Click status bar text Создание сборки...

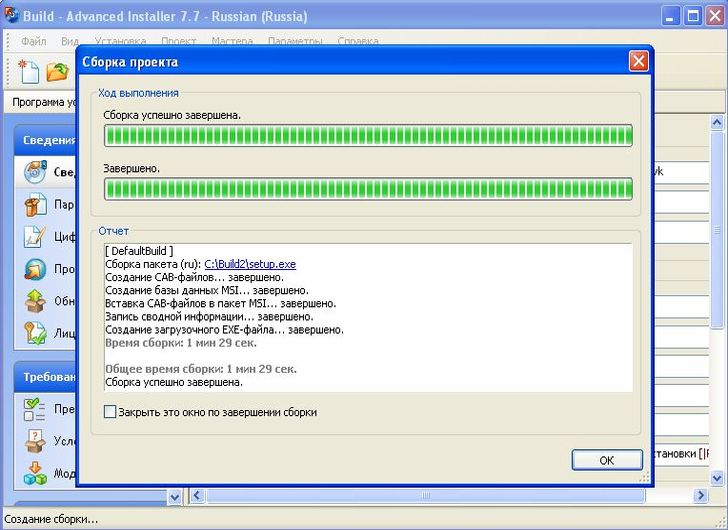pyautogui.click(x=51, y=519)
